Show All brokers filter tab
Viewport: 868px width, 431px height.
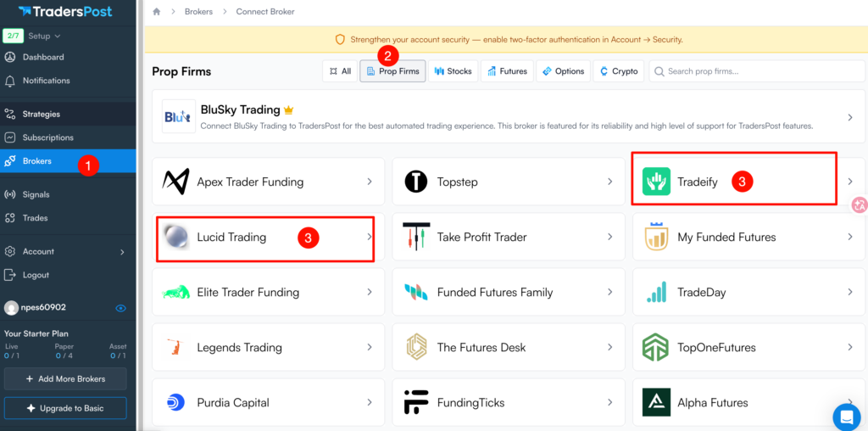coord(338,71)
